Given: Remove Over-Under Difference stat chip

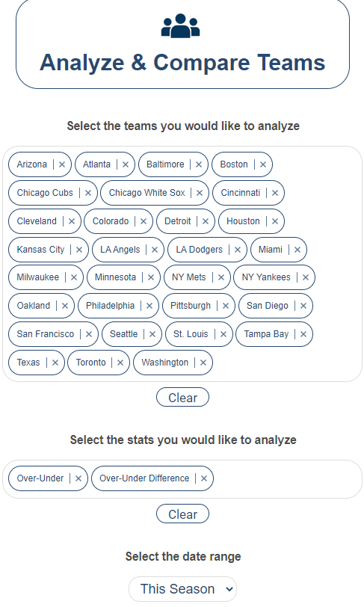Looking at the screenshot, I should tap(204, 478).
